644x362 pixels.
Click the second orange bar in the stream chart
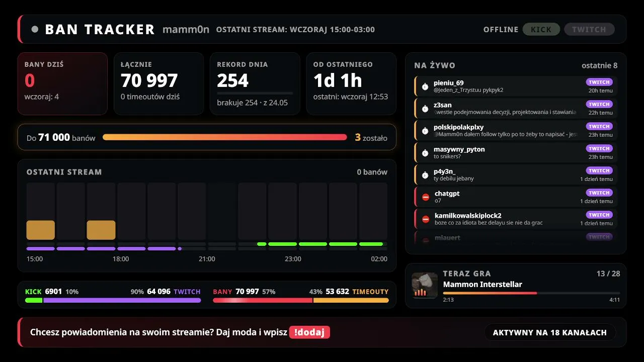(101, 230)
